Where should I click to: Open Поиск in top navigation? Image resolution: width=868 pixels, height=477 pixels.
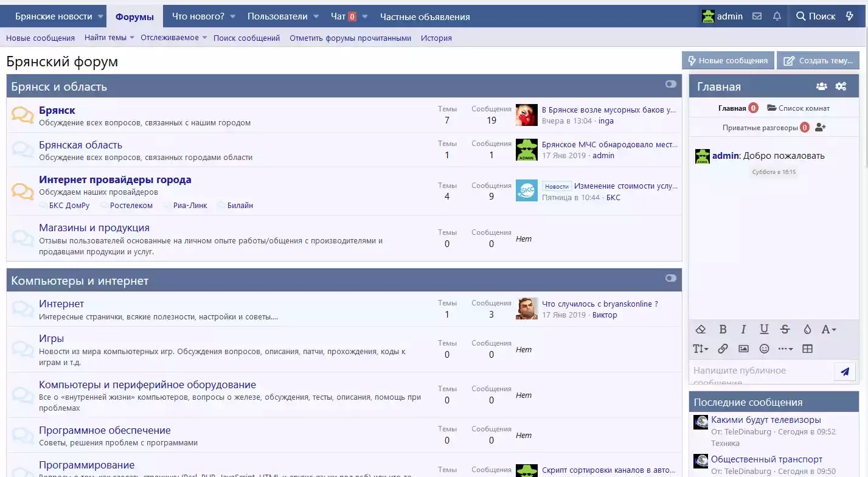pyautogui.click(x=816, y=16)
